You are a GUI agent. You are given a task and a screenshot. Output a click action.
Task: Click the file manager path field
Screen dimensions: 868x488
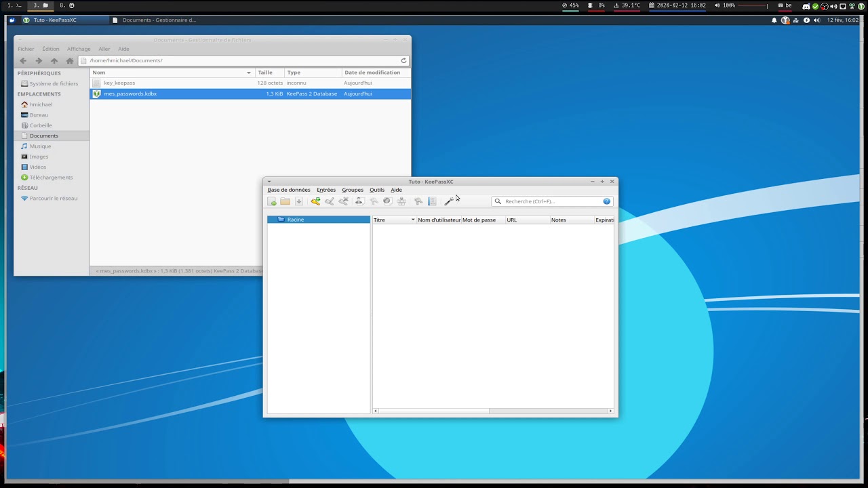[244, 61]
